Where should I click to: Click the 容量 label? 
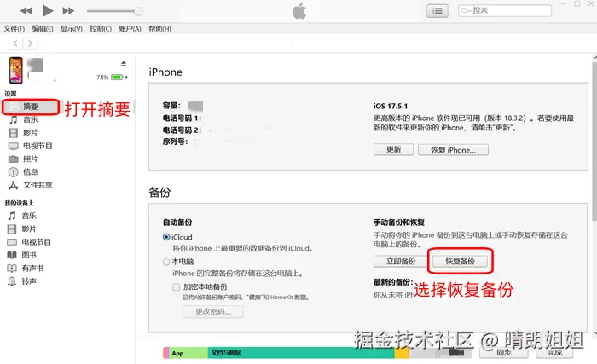click(x=171, y=106)
